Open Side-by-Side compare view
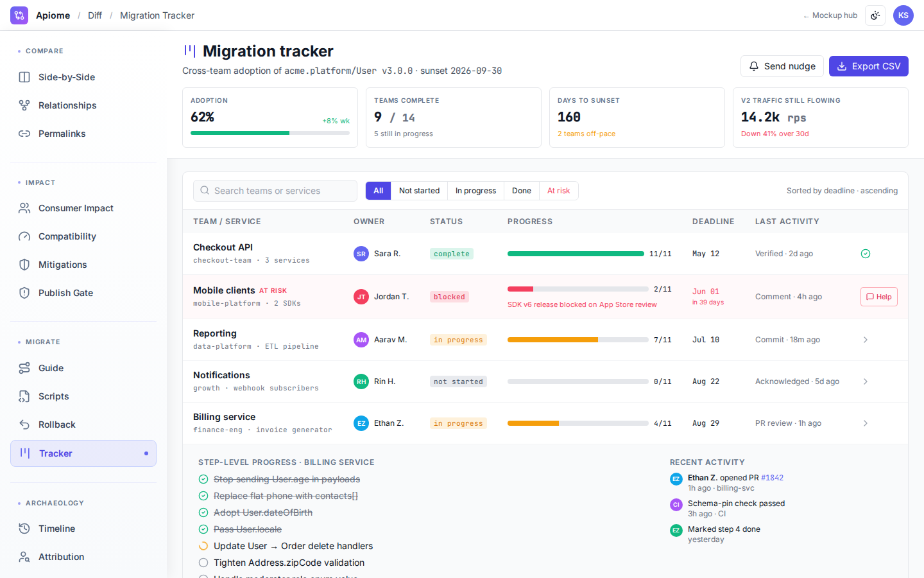Screen dimensions: 924x578 click(x=83, y=77)
